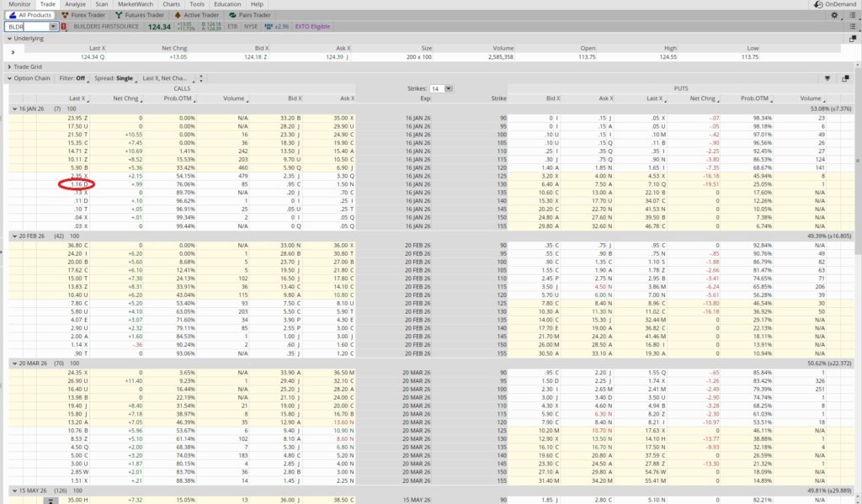Open the Strikes count dropdown
Screen dimensions: 862x504
click(447, 88)
